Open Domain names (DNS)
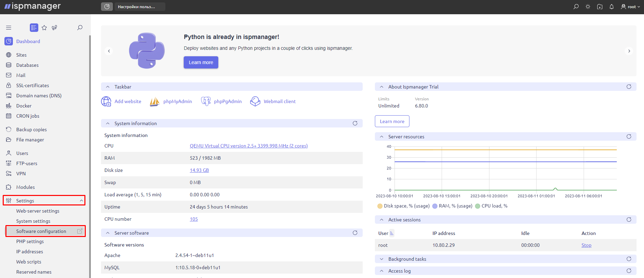Viewport: 644px width, 278px height. point(39,96)
